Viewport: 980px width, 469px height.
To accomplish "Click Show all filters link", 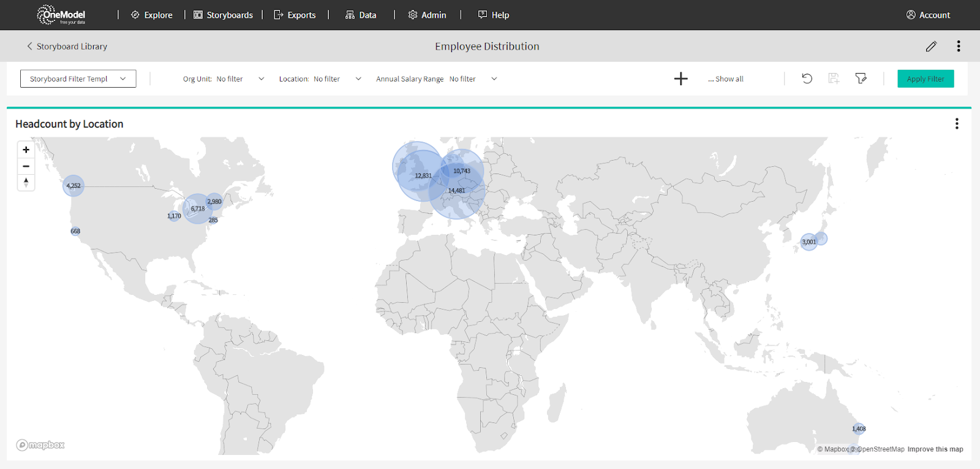I will coord(726,79).
